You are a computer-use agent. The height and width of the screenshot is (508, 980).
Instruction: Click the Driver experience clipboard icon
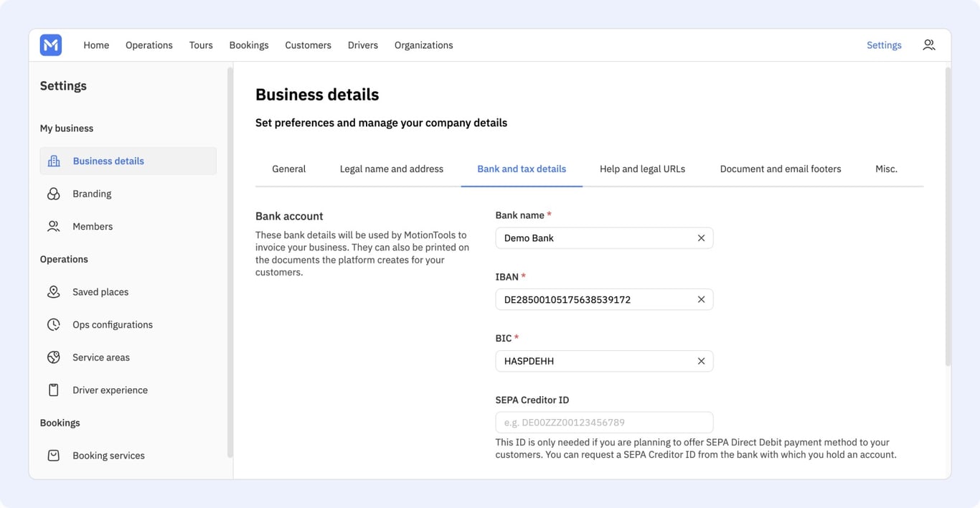pyautogui.click(x=54, y=390)
